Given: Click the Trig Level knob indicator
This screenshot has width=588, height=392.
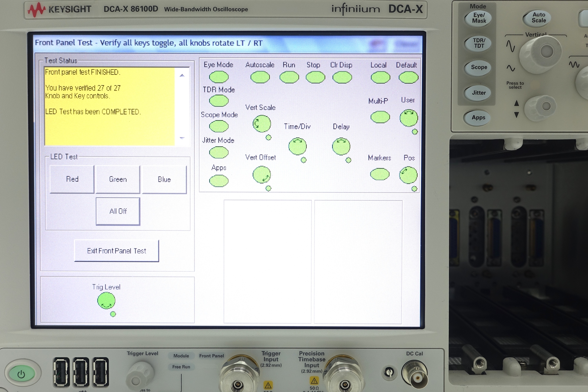Looking at the screenshot, I should (x=106, y=301).
